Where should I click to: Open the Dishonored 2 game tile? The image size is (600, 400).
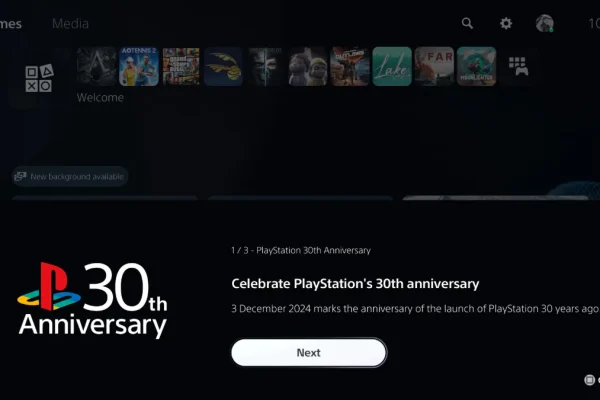(265, 66)
